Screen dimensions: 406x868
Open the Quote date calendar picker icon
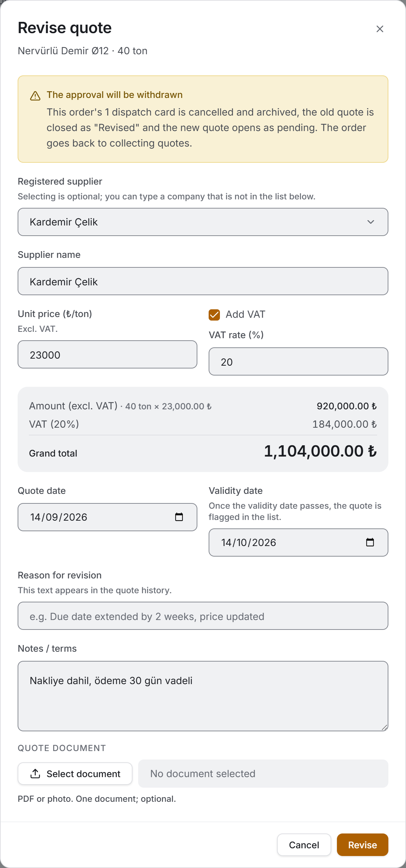[179, 517]
